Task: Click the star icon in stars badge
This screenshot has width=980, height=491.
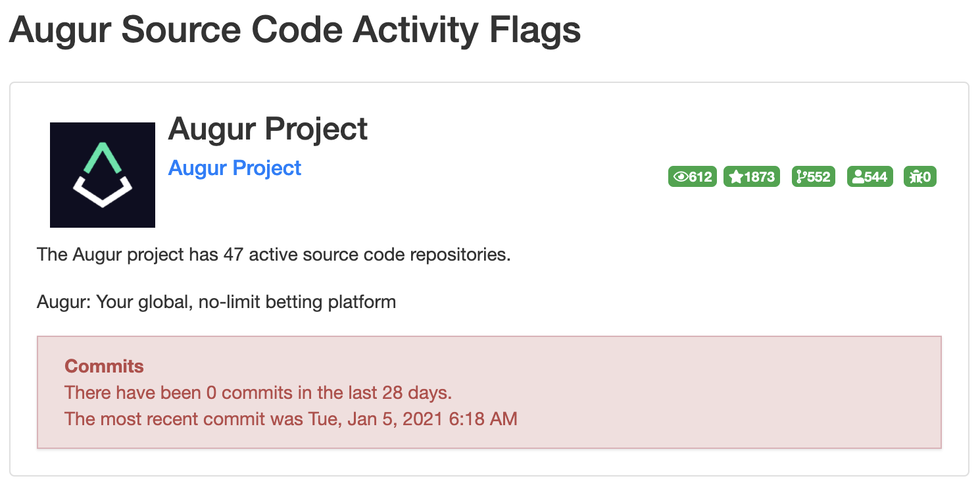Action: pyautogui.click(x=736, y=177)
